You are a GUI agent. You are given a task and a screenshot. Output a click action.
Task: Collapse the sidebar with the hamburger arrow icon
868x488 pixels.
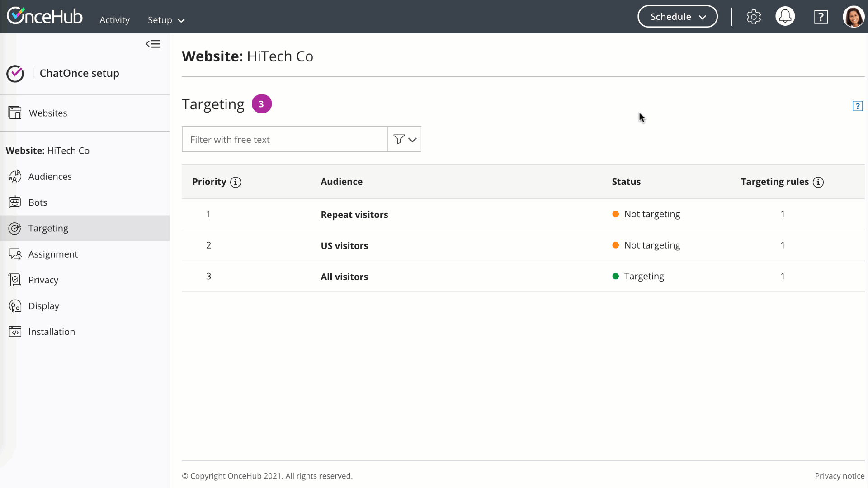coord(153,44)
